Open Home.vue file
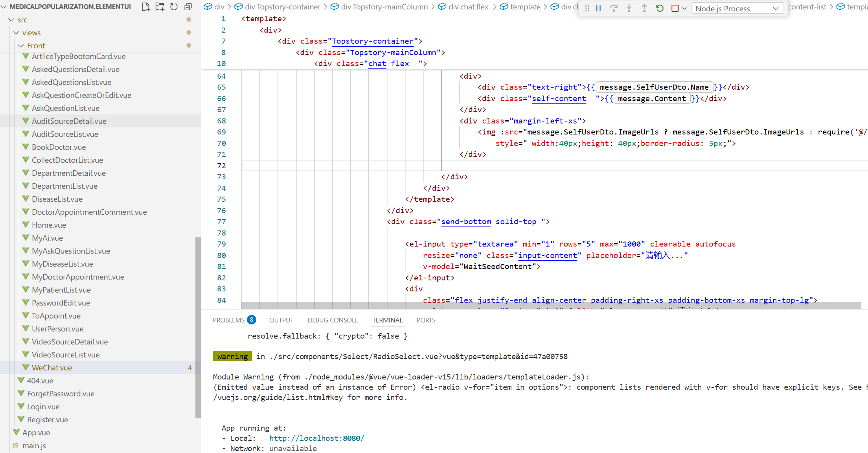This screenshot has height=453, width=868. click(x=100, y=225)
